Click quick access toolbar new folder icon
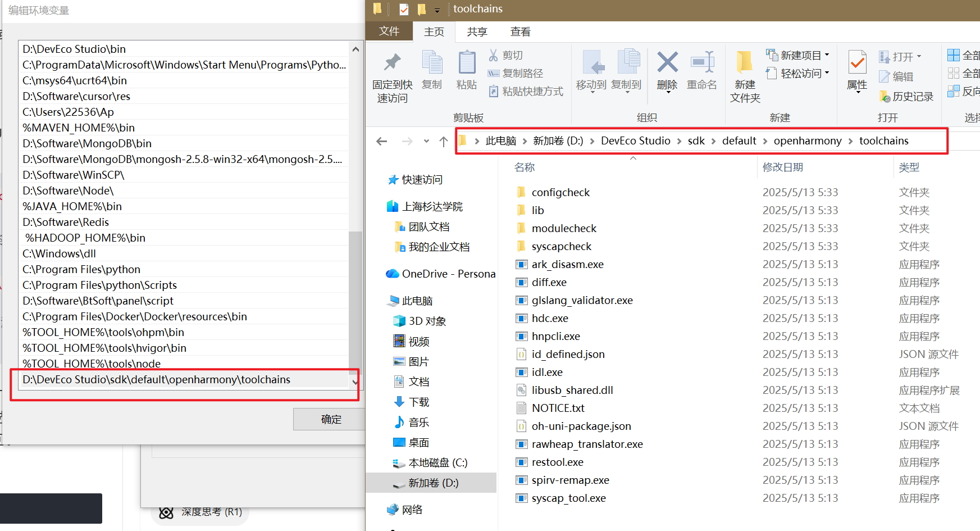 422,9
